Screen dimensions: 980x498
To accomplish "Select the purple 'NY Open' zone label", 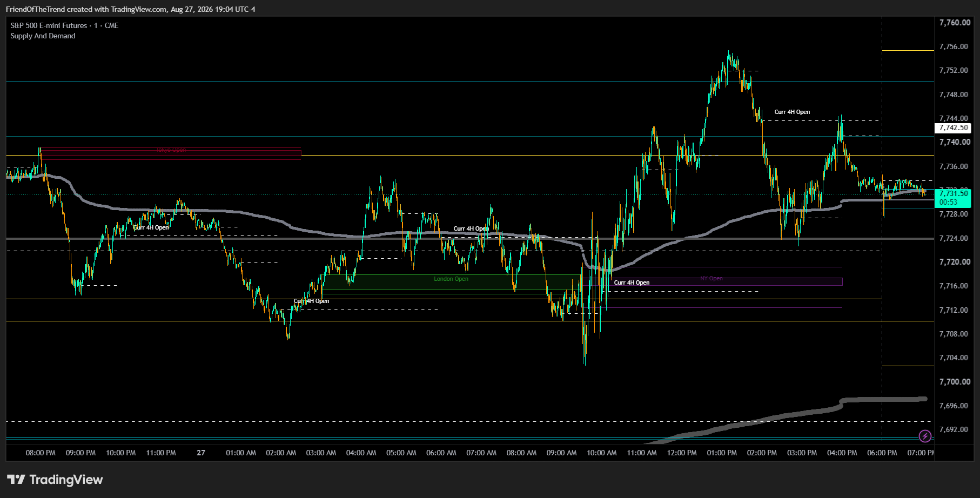I will [711, 278].
